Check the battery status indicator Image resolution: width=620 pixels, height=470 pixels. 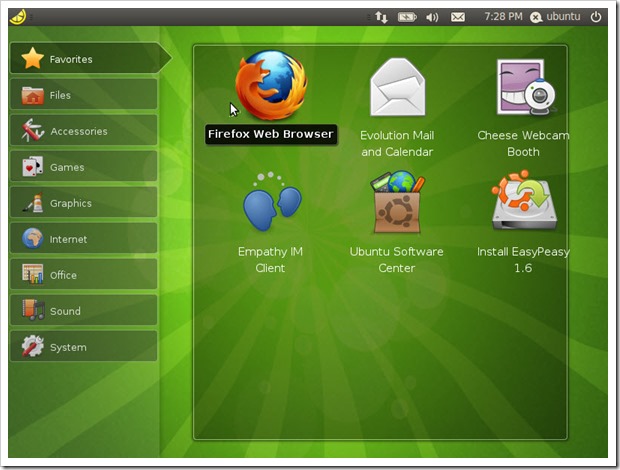click(x=407, y=17)
